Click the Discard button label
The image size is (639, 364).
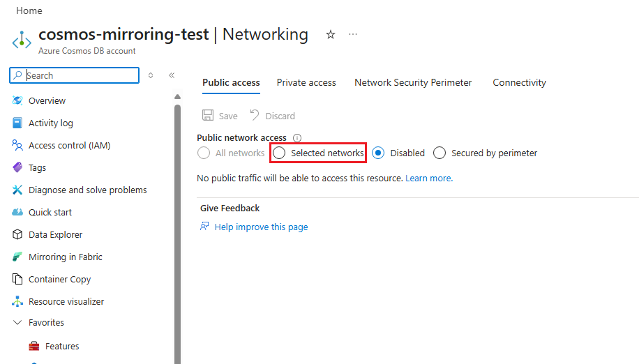[x=280, y=116]
